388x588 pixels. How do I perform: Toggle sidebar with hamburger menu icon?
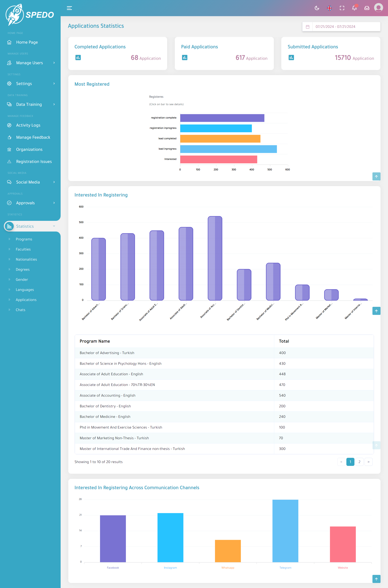coord(69,8)
